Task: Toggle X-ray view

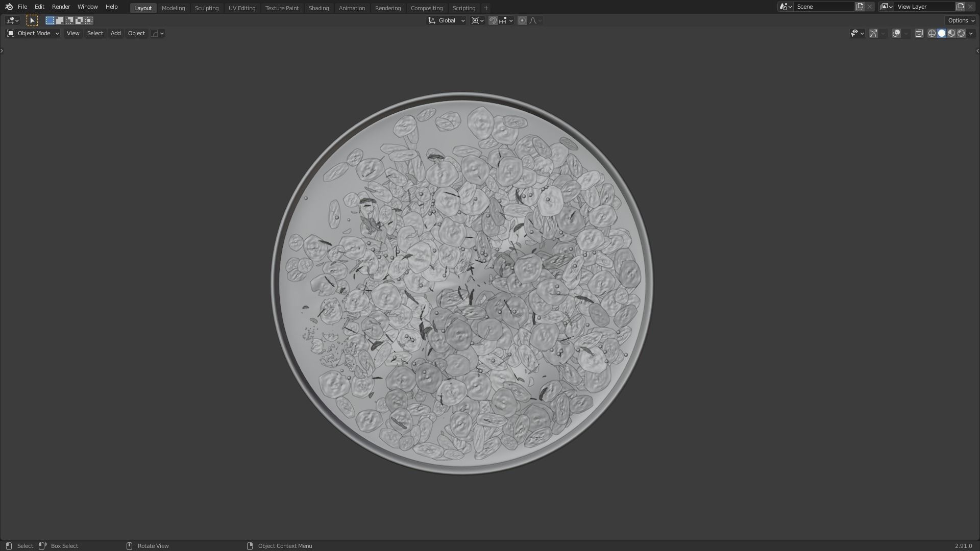Action: pos(919,33)
